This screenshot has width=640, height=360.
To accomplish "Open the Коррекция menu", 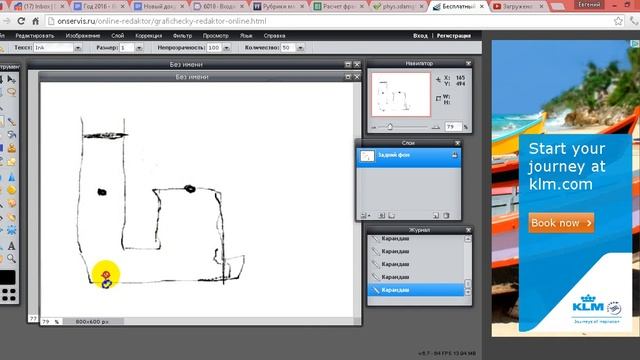I will (149, 36).
